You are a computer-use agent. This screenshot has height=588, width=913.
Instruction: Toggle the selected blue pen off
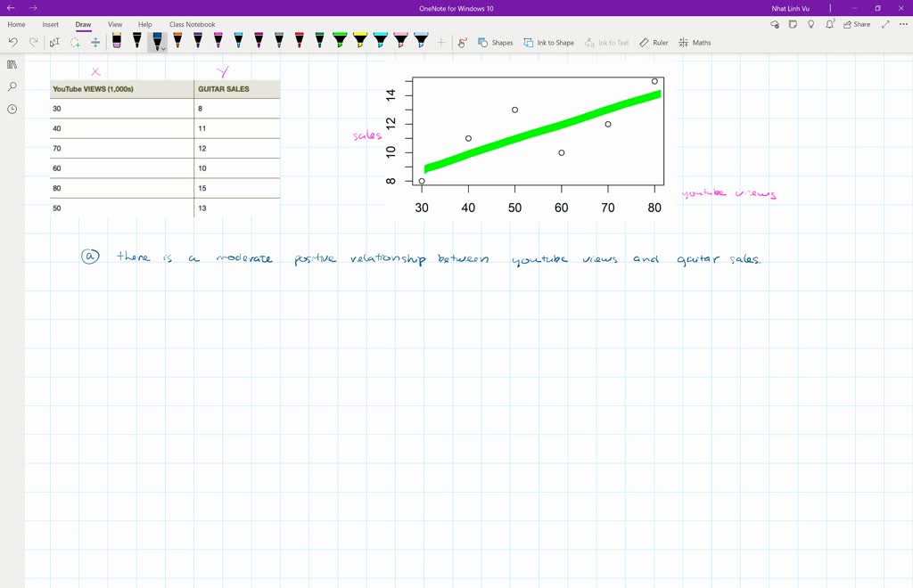coord(157,40)
